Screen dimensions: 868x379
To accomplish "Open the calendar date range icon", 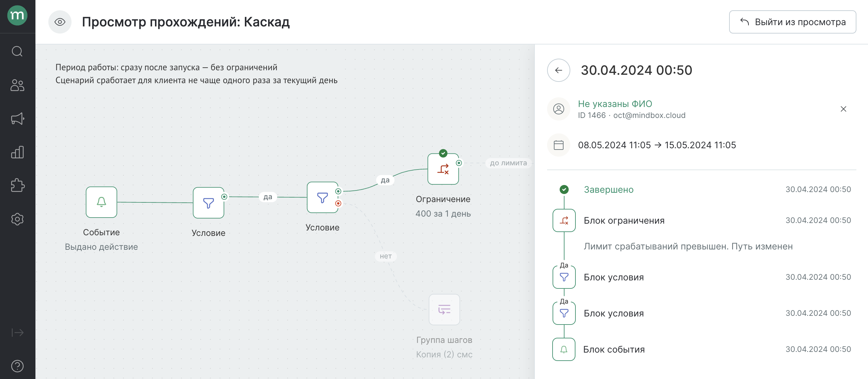I will pos(558,145).
